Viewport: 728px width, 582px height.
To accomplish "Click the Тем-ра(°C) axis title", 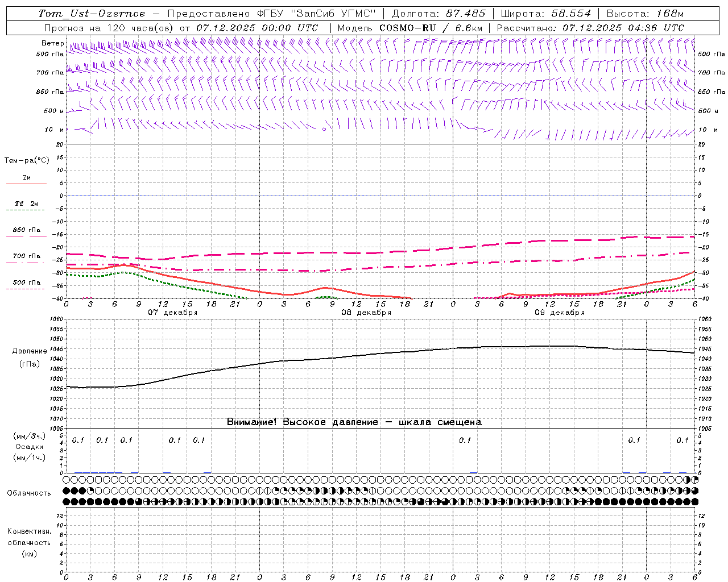I will [x=27, y=161].
